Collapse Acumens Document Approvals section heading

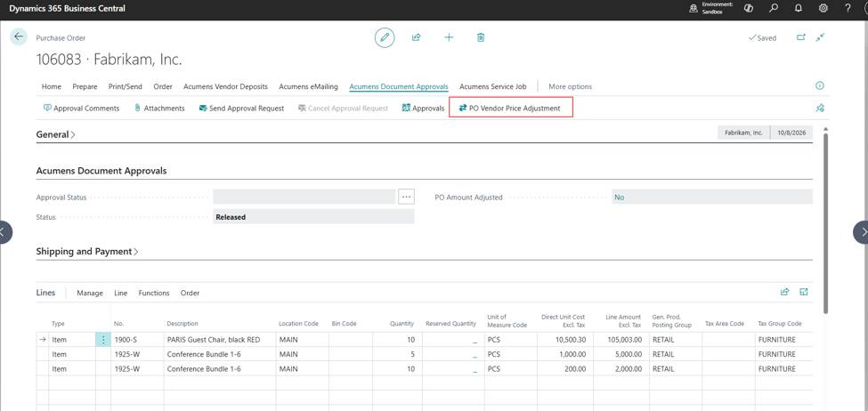(101, 171)
